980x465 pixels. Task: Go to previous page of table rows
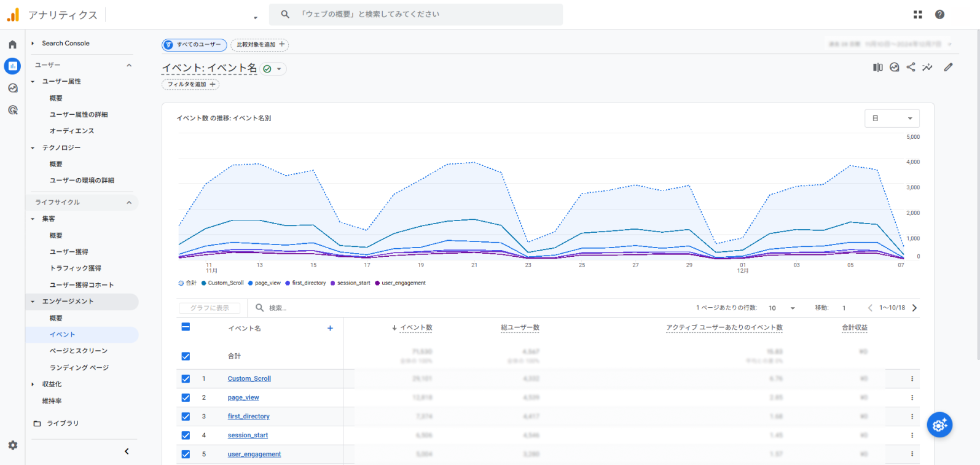click(x=870, y=308)
